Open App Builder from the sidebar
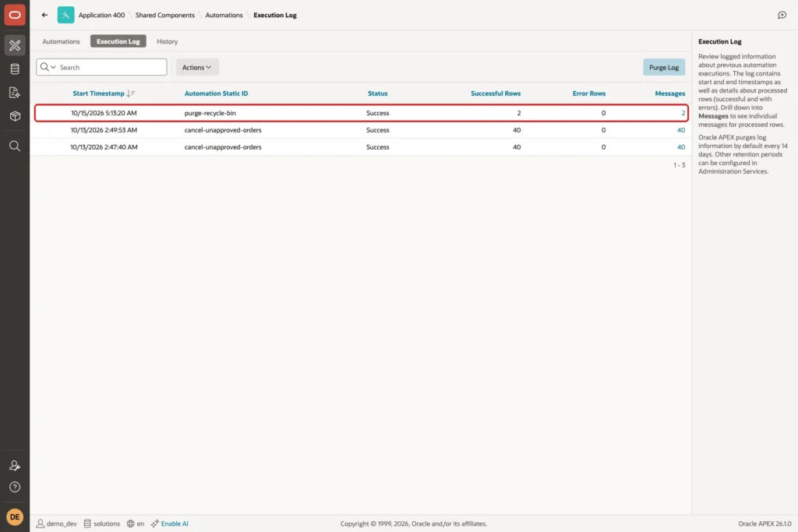Viewport: 798px width, 532px height. click(15, 45)
